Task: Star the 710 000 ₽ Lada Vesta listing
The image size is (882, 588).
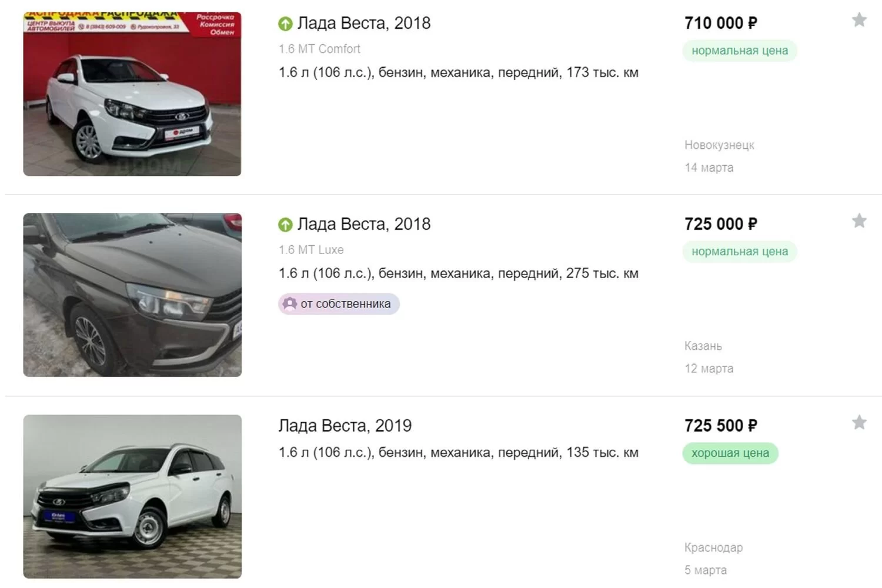Action: pos(859,20)
